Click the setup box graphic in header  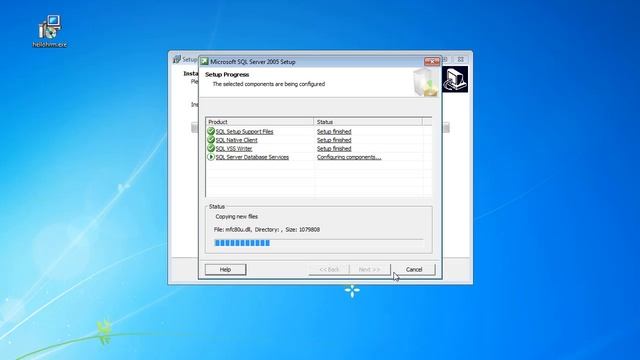[x=425, y=82]
